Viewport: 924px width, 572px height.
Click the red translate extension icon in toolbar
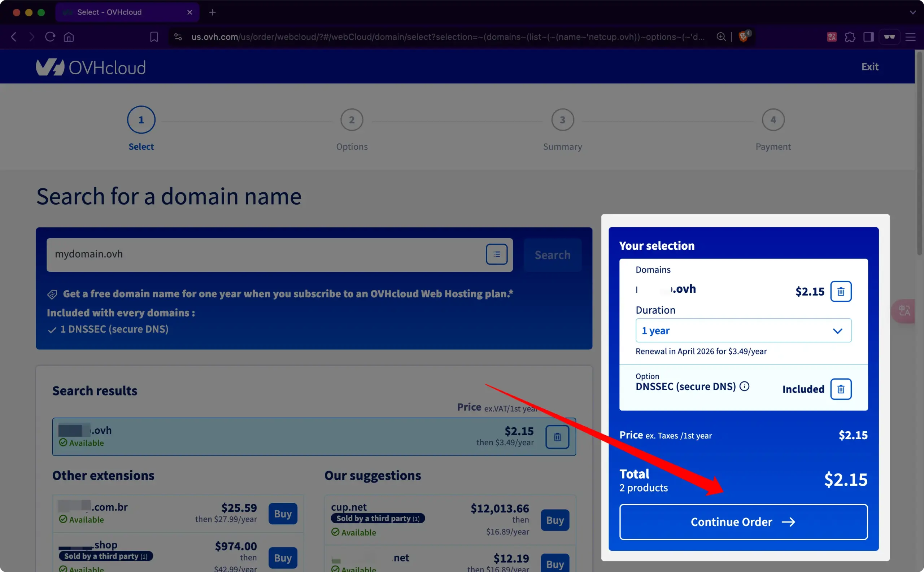tap(832, 37)
